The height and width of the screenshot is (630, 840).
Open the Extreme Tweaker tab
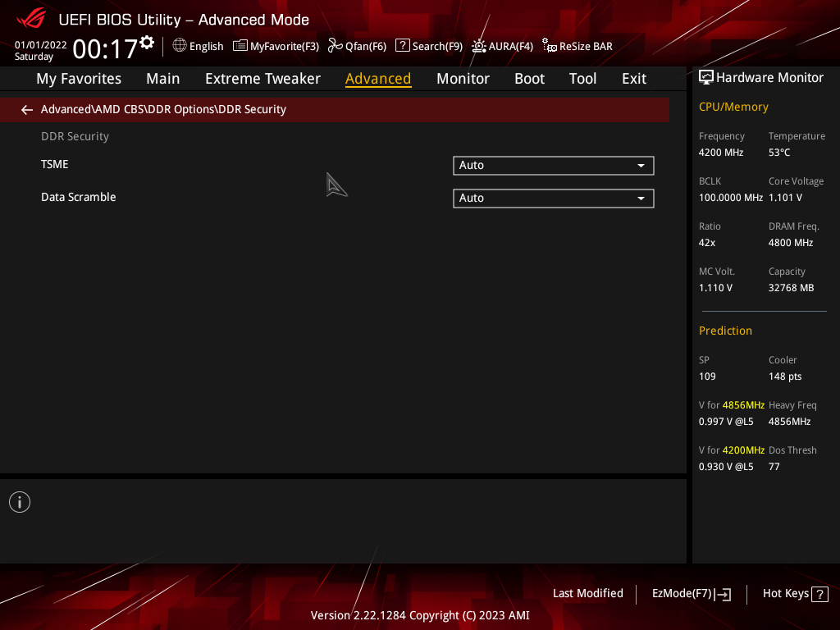coord(262,79)
